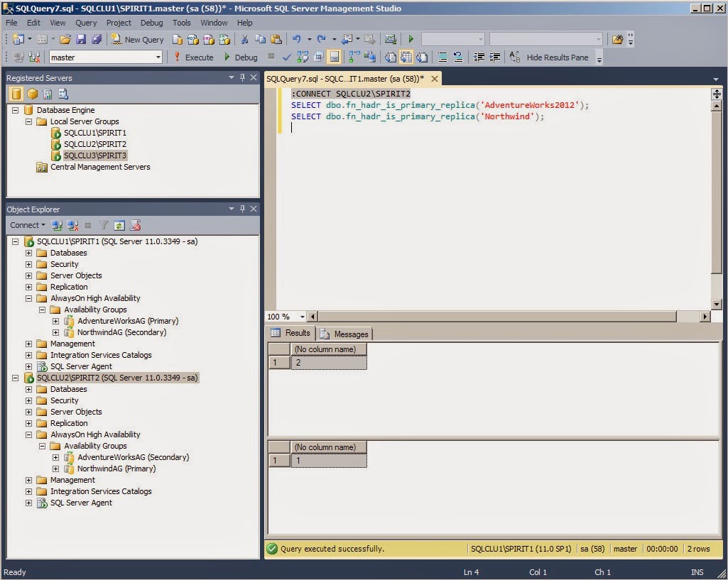Toggle Results to Grid button

pos(405,58)
